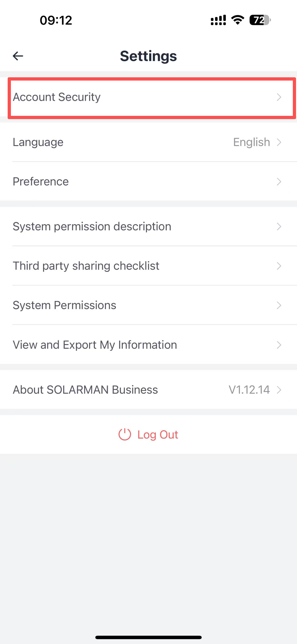Select View and Export My Information
The image size is (297, 644).
pos(95,345)
